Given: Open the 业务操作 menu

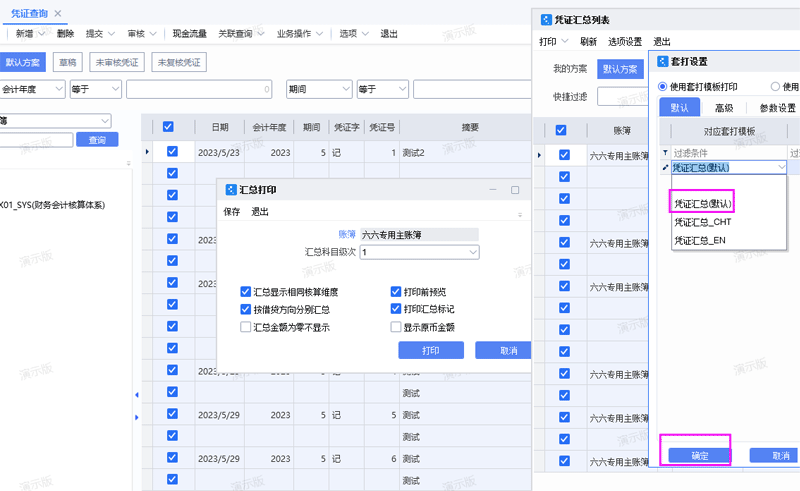Looking at the screenshot, I should pos(299,34).
